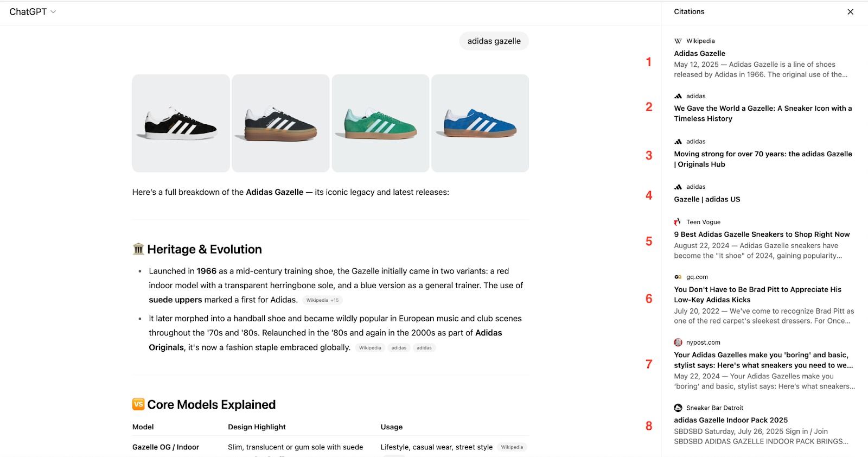This screenshot has width=868, height=457.
Task: Open the Adidas Gazelle Wikipedia citation
Action: click(699, 54)
